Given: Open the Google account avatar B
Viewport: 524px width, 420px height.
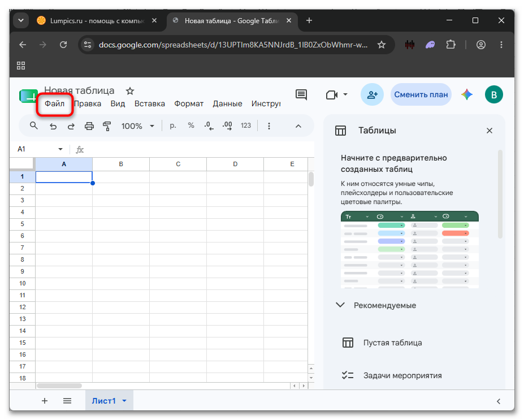Looking at the screenshot, I should click(x=494, y=94).
